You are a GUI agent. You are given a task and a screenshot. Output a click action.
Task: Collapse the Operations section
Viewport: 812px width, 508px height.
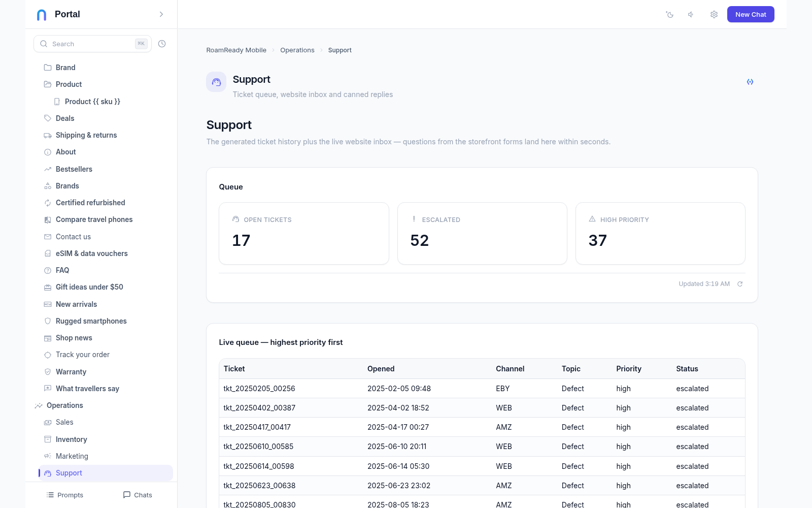(x=64, y=405)
